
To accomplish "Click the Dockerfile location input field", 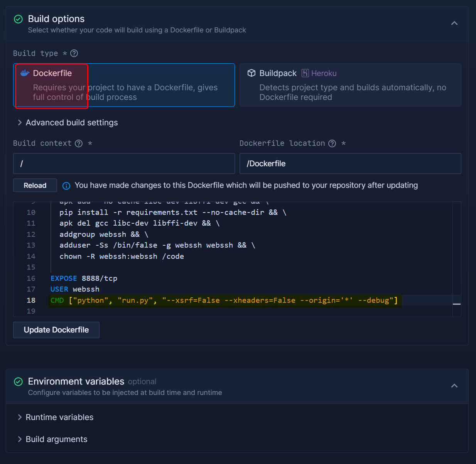I will tap(350, 164).
